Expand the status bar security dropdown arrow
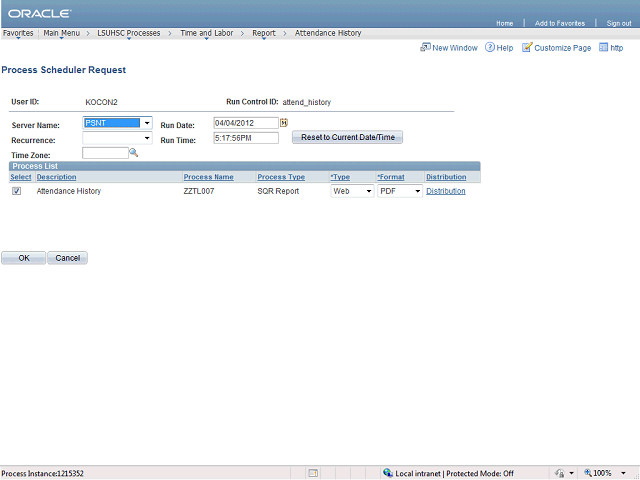640x480 pixels. coord(571,473)
